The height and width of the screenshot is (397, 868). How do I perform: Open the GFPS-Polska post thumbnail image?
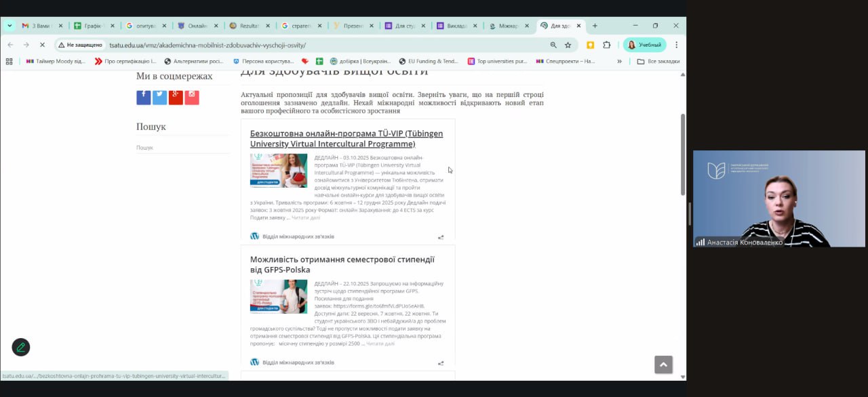[279, 296]
